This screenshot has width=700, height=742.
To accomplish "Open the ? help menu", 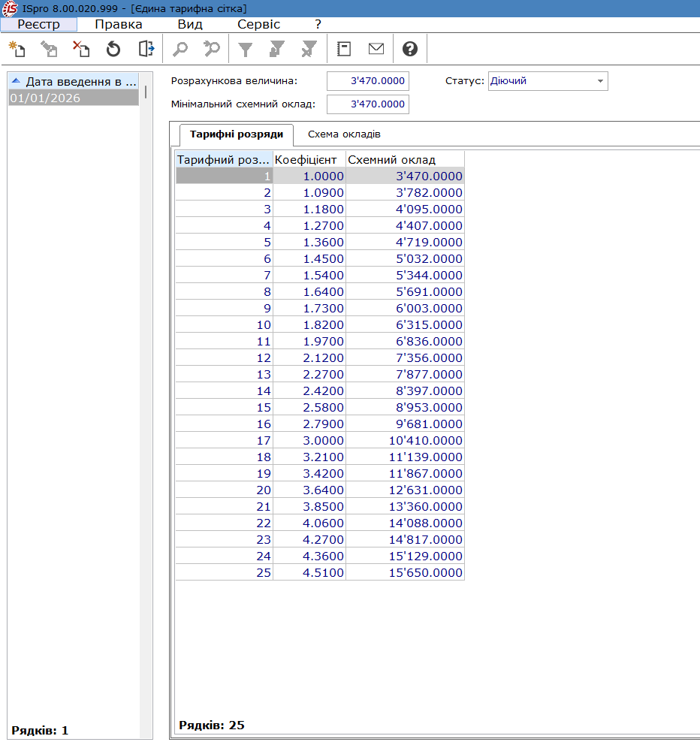I will [x=318, y=24].
